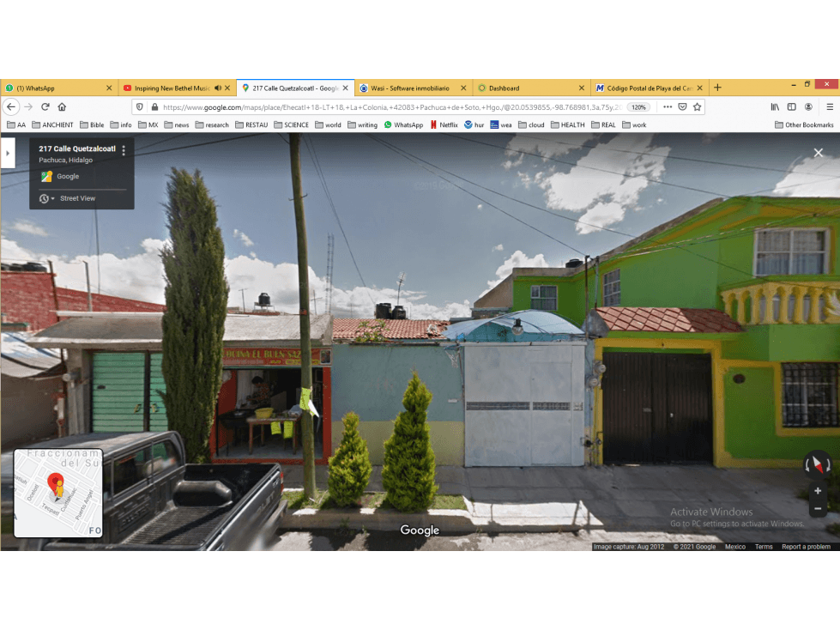Open the cloud bookmarks folder
Image resolution: width=840 pixels, height=630 pixels.
click(531, 124)
